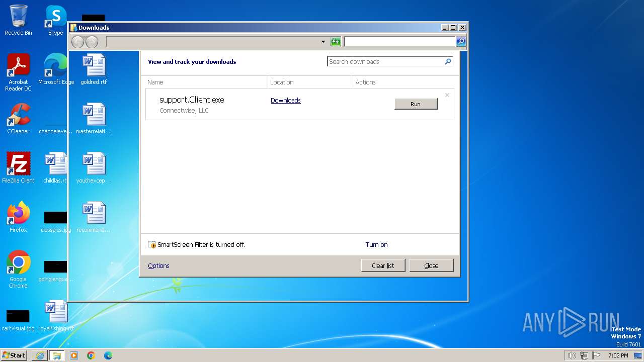Sort downloads by Location column
The width and height of the screenshot is (644, 362).
click(310, 82)
